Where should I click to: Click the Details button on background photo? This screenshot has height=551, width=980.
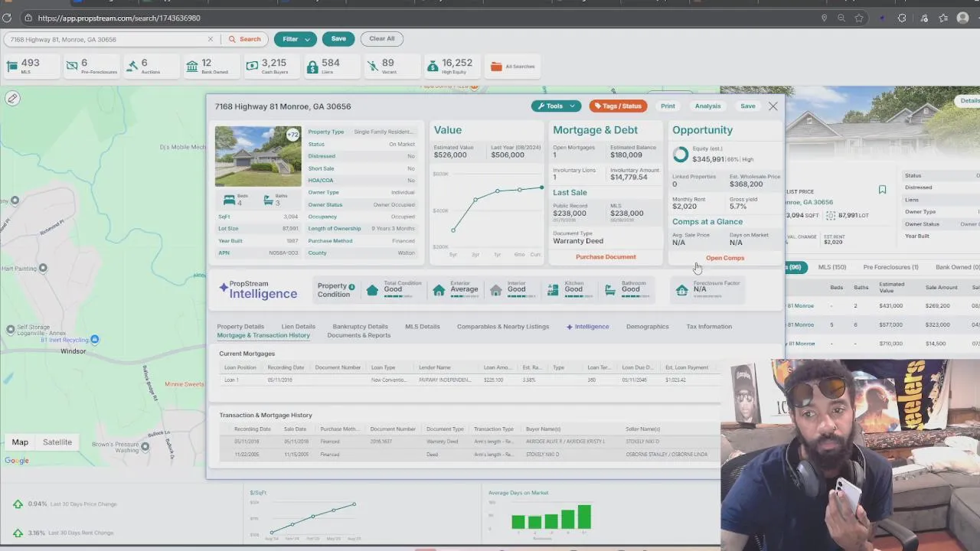coord(969,101)
